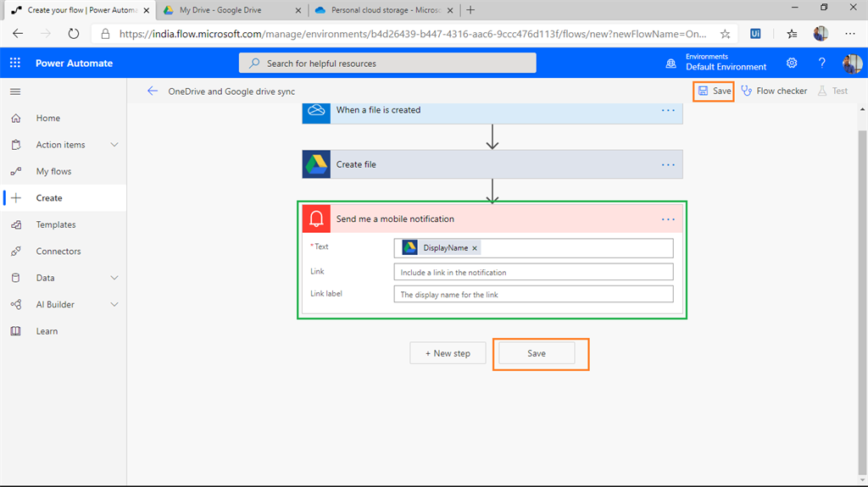
Task: Switch to Personal cloud storage tab
Action: 386,10
